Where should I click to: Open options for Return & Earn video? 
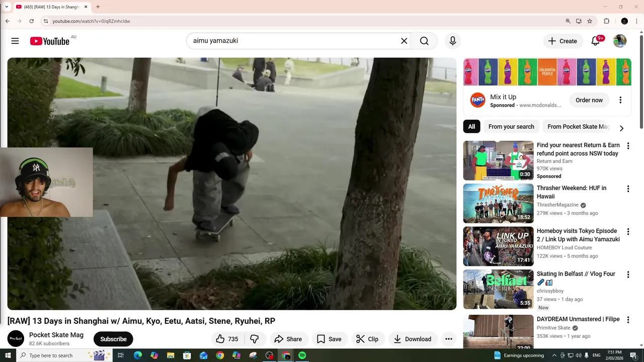click(628, 146)
